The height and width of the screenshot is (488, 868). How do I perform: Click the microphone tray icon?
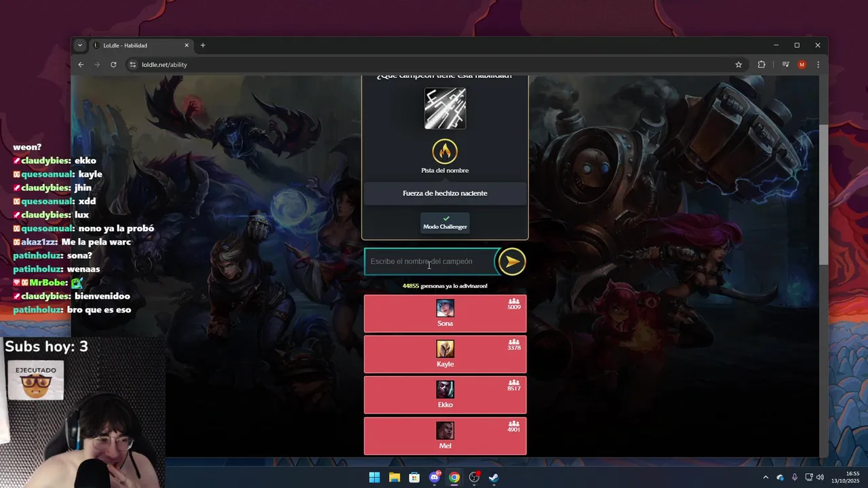tap(794, 477)
